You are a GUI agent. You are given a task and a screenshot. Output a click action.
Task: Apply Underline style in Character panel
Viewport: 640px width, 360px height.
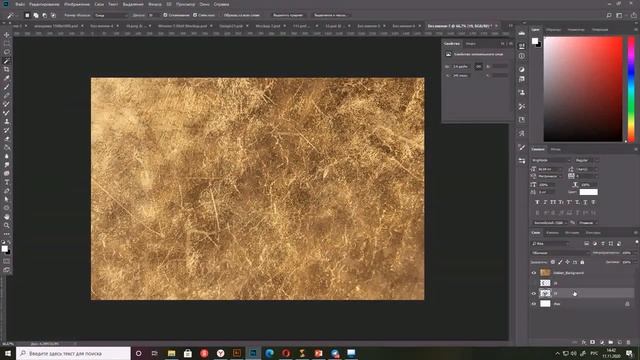tap(585, 202)
